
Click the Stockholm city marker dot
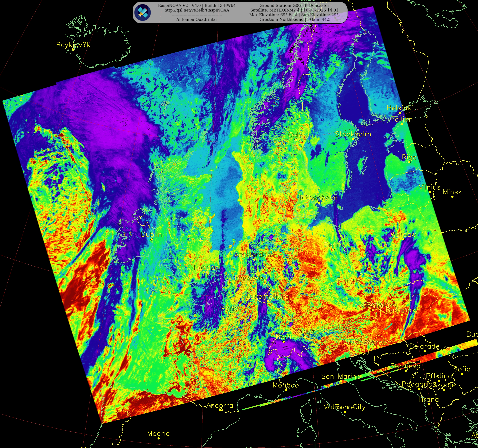(x=353, y=139)
